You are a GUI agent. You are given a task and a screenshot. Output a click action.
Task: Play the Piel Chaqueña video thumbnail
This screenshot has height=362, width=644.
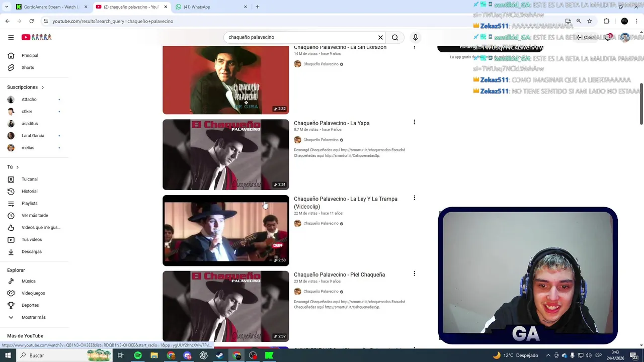pos(226,306)
